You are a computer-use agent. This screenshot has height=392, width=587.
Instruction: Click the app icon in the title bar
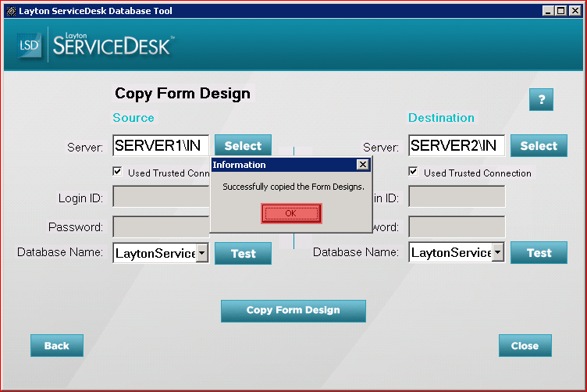click(x=11, y=11)
